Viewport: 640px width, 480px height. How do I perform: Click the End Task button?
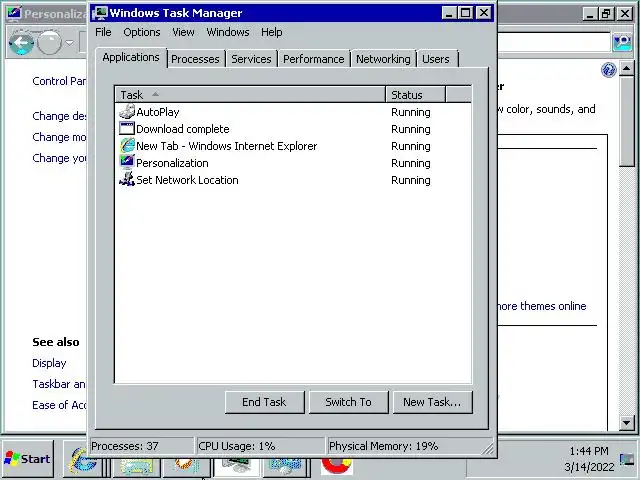(x=264, y=402)
